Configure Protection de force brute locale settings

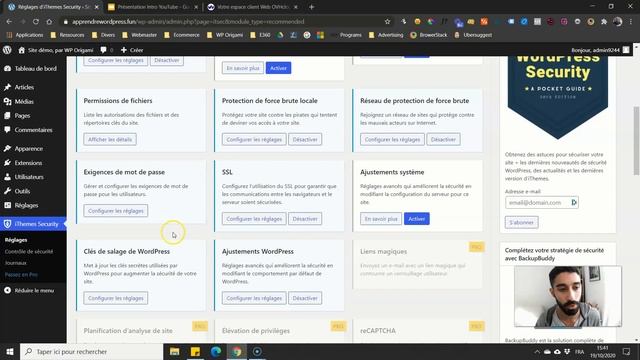pos(254,139)
